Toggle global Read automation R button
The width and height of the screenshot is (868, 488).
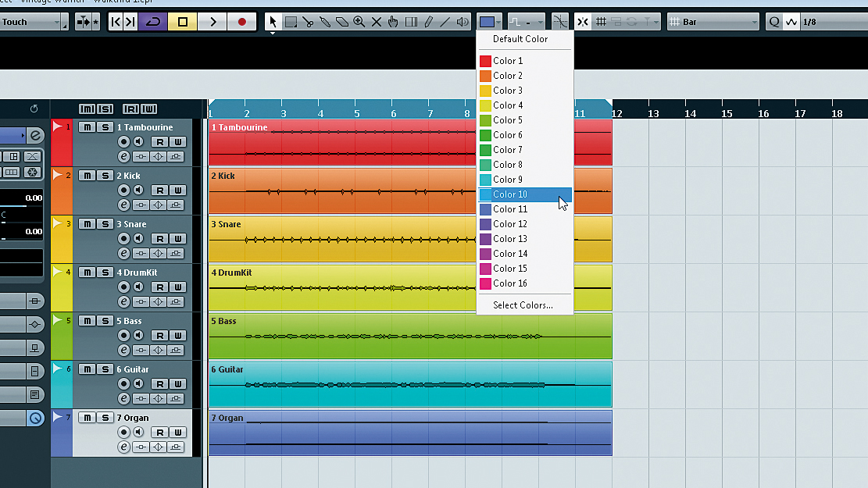[130, 109]
